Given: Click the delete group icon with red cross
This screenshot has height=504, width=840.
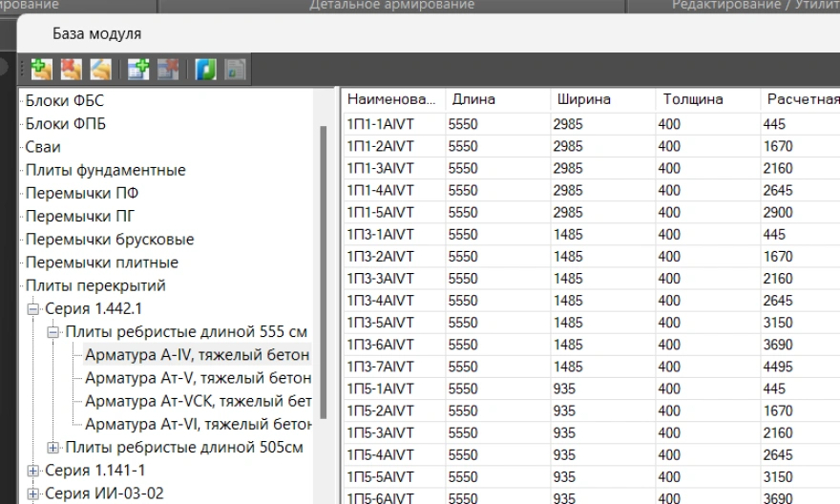Looking at the screenshot, I should pos(70,69).
